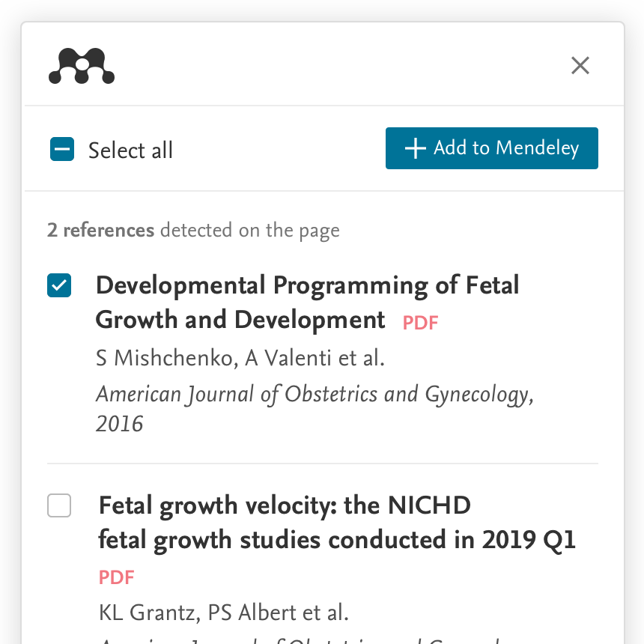
Task: Click the Add to Mendeley button
Action: click(492, 148)
